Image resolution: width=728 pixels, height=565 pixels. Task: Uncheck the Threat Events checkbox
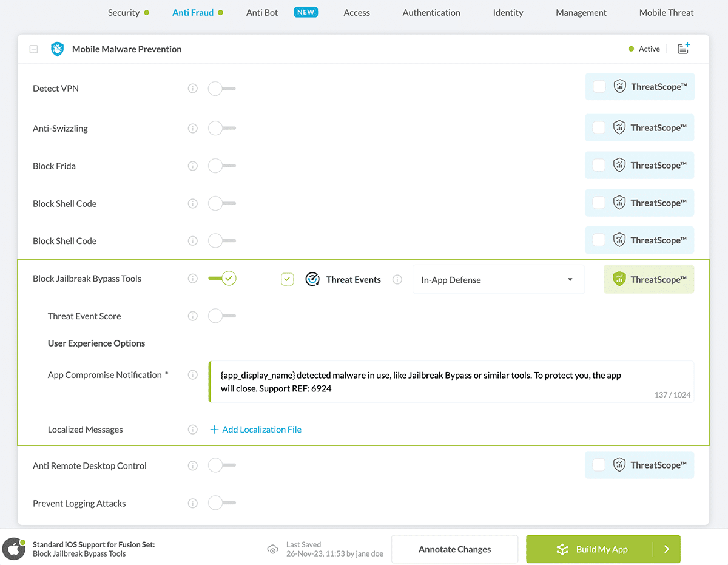[x=288, y=279]
